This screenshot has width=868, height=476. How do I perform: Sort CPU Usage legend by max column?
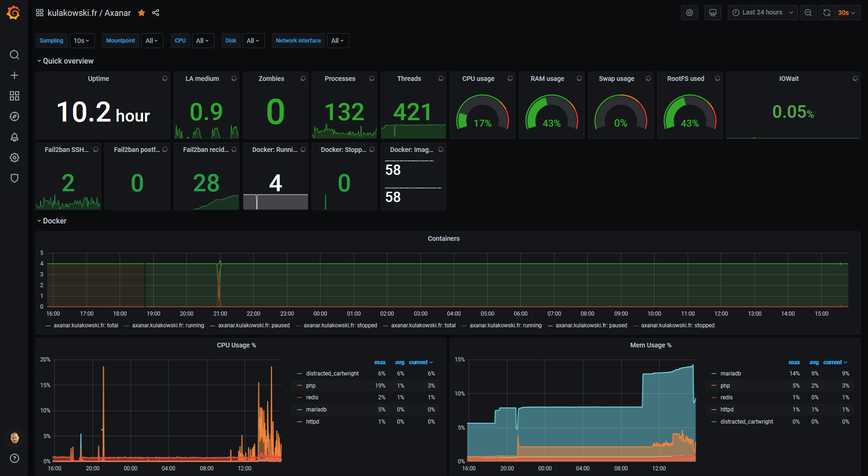coord(380,362)
